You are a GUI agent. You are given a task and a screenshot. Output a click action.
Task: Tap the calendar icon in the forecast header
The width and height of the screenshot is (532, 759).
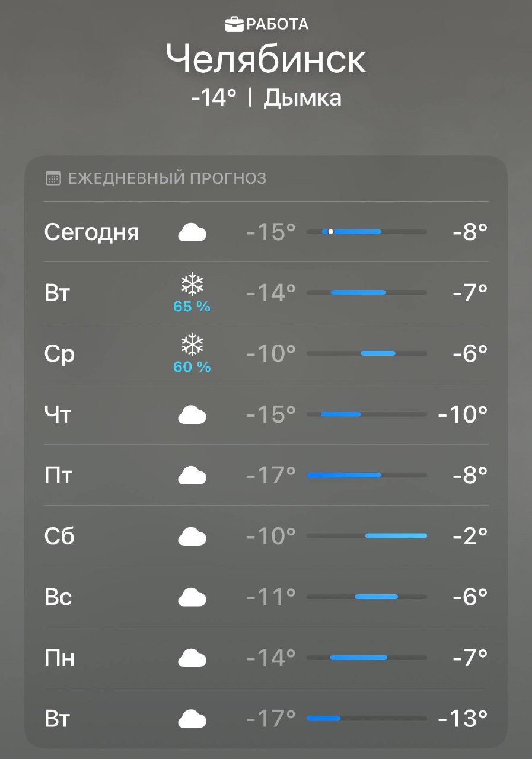(53, 178)
